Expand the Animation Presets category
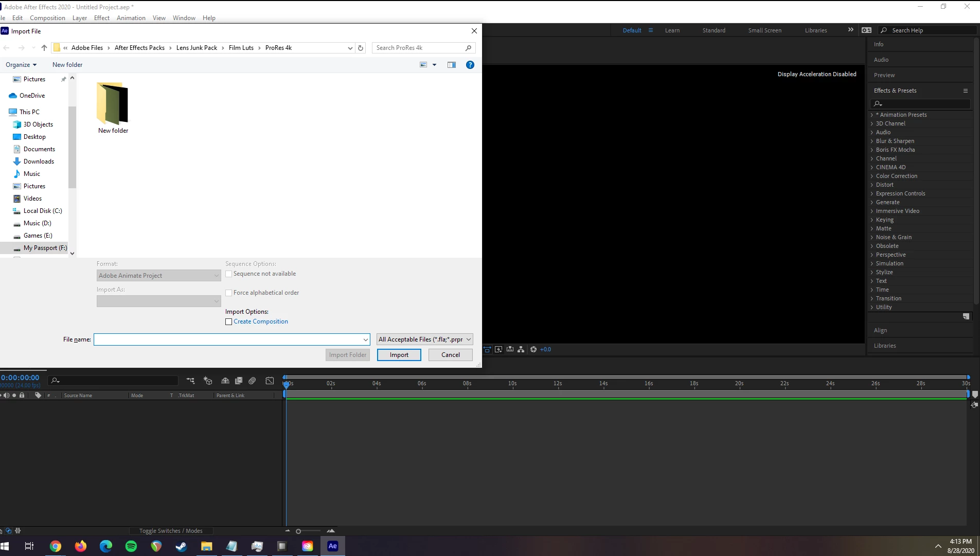Viewport: 980px width, 556px height. [872, 115]
